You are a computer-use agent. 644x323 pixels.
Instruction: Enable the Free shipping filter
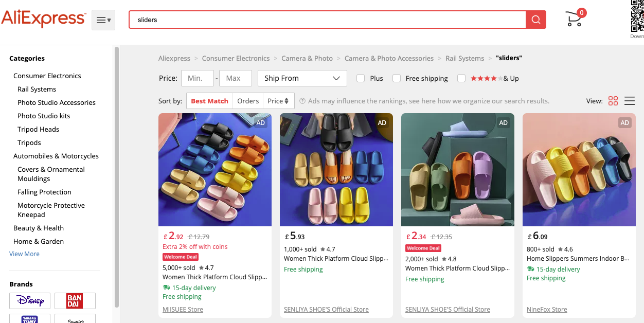pyautogui.click(x=397, y=78)
